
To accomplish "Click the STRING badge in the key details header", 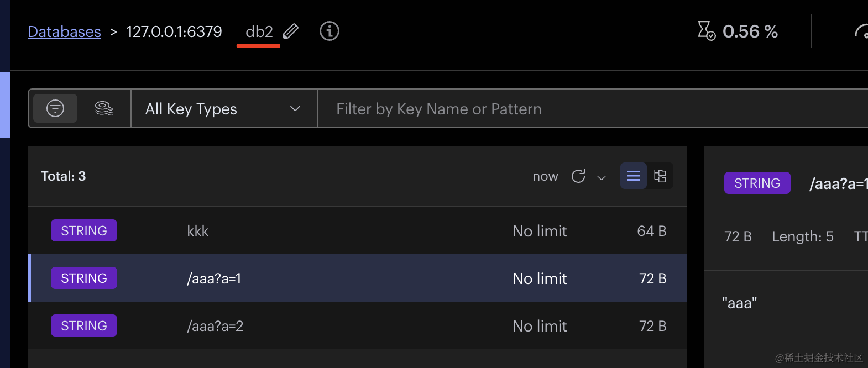I will tap(757, 183).
